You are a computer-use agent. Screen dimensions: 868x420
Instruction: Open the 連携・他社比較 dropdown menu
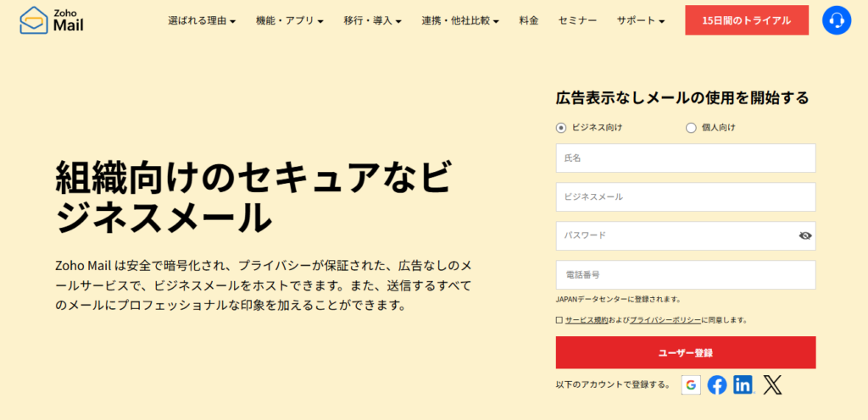coord(459,20)
